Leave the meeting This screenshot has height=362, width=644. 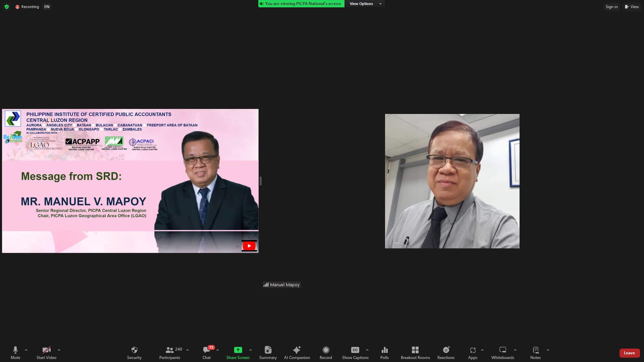click(629, 353)
